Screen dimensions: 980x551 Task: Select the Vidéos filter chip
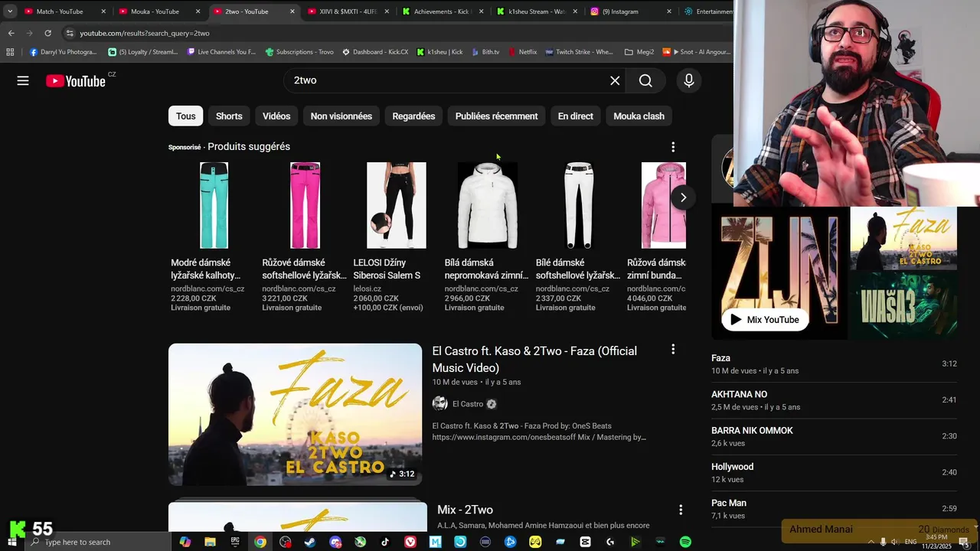[276, 116]
